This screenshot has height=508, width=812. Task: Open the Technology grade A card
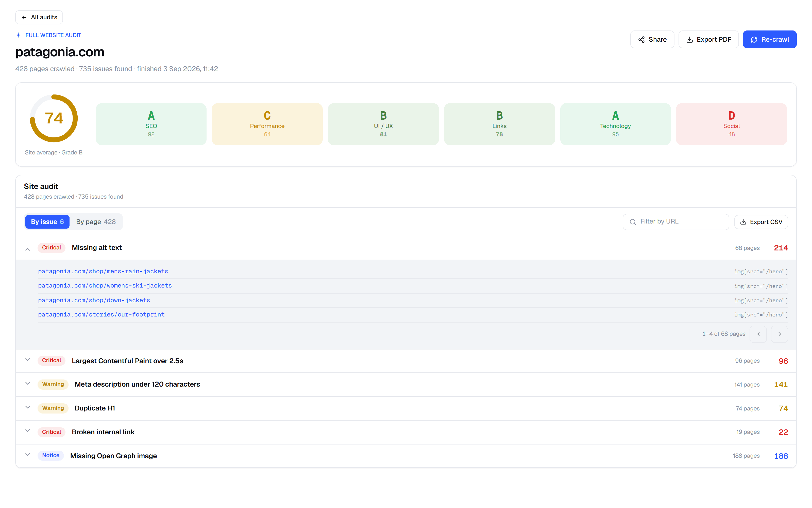615,124
